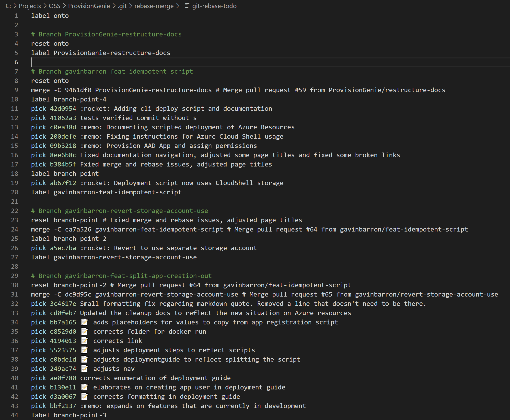The width and height of the screenshot is (510, 420).
Task: Click line number 6 in the gutter
Action: [16, 62]
